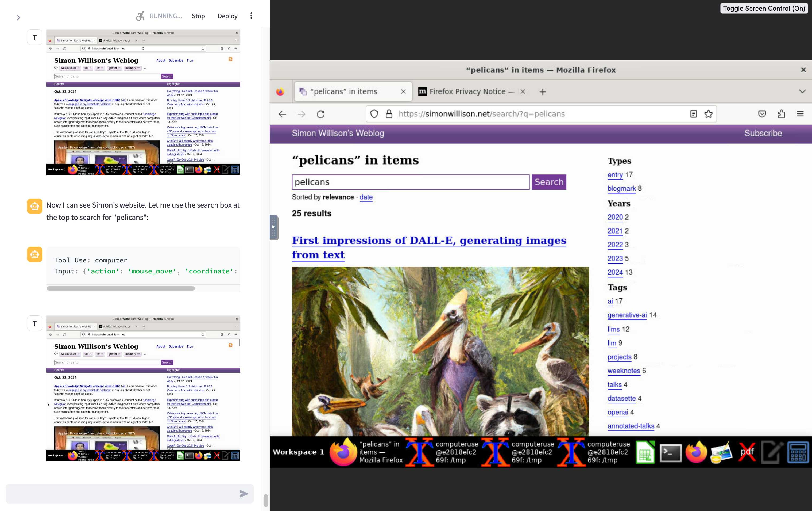The height and width of the screenshot is (511, 812).
Task: Filter by the openai tag
Action: [617, 412]
